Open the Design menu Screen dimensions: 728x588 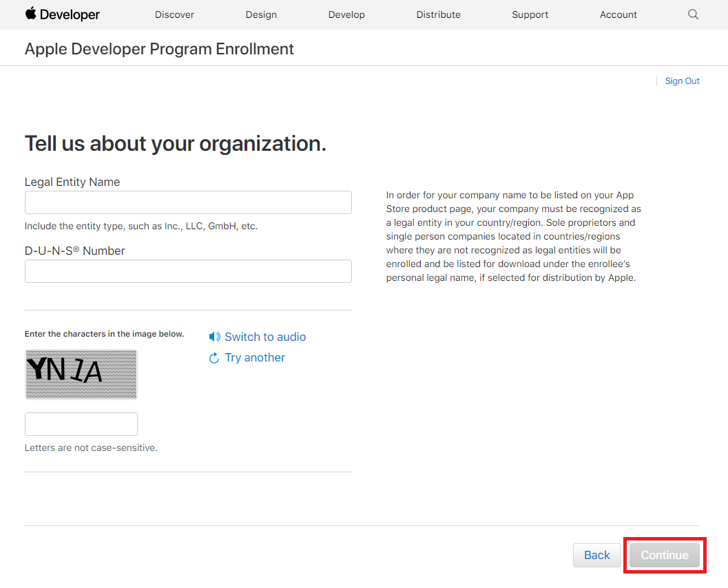coord(262,15)
